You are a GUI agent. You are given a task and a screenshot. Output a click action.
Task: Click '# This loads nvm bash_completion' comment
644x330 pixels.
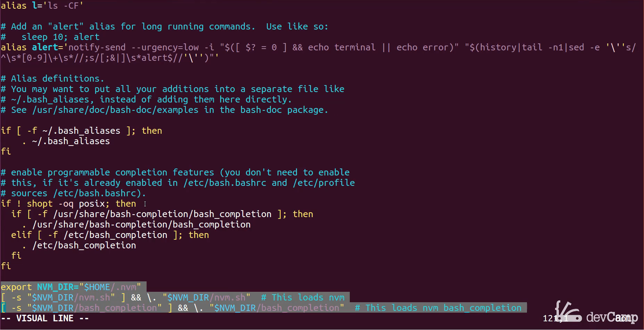(x=438, y=308)
